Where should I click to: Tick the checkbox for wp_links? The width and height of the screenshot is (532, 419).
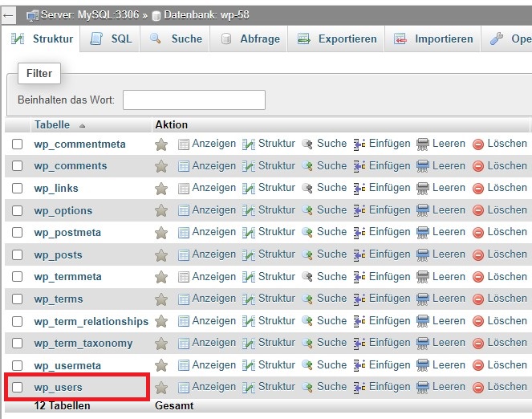tap(18, 188)
